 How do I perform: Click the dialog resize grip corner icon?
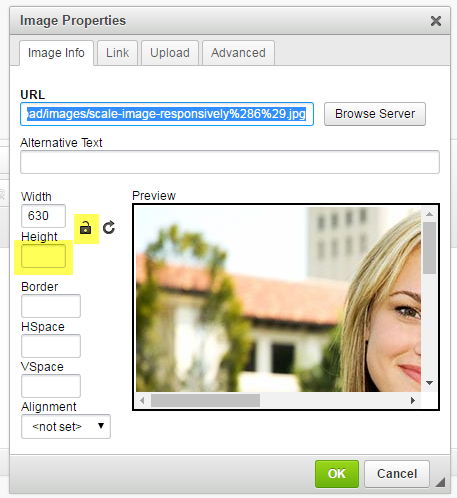click(x=440, y=482)
